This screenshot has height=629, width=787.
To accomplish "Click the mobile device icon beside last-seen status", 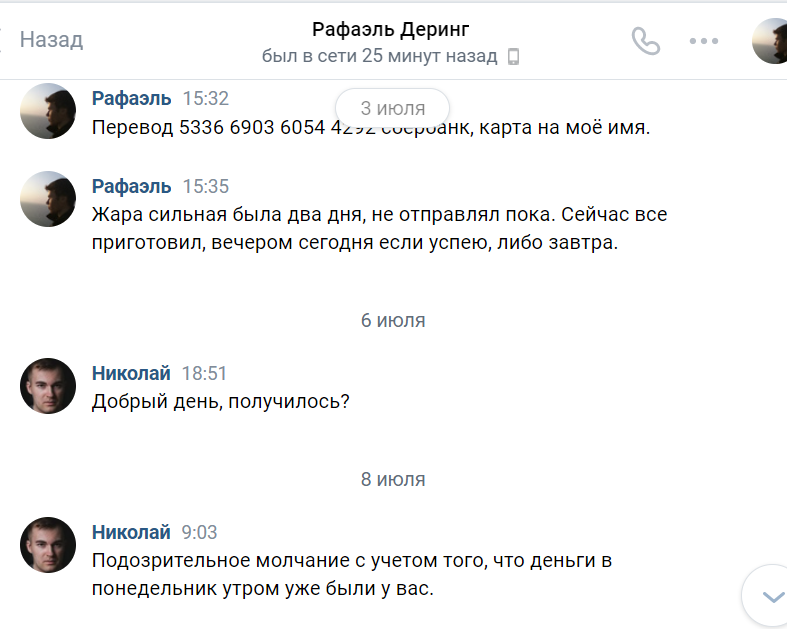I will click(514, 56).
